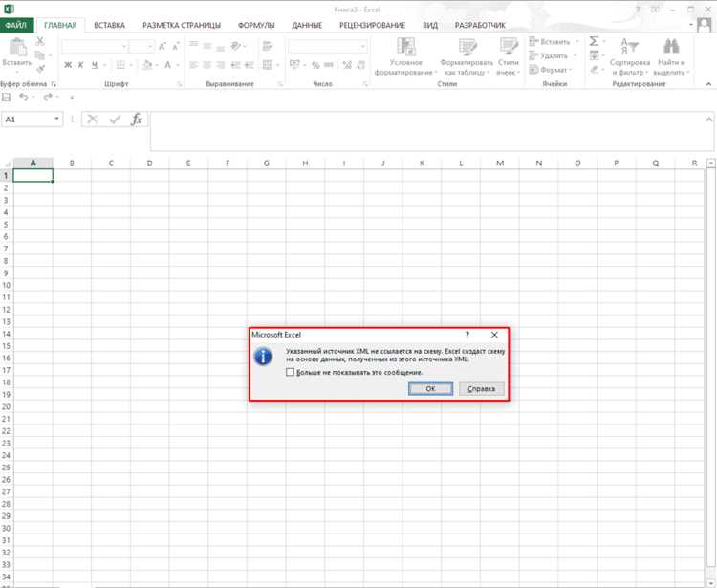Switch to the ВСТАВКА tab
This screenshot has height=588, width=717.
(109, 25)
